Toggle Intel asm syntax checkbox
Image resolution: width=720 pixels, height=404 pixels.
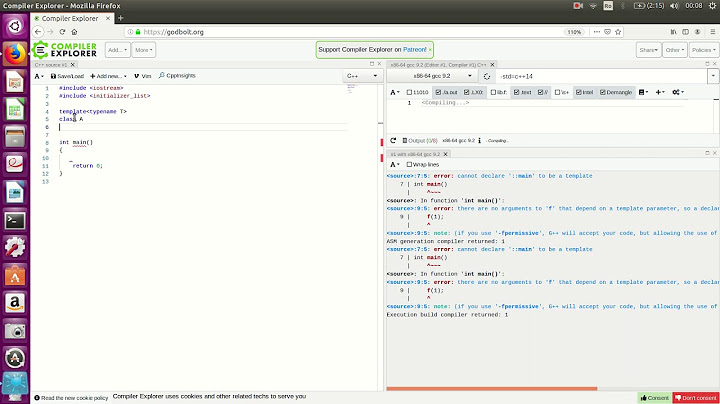tap(584, 92)
